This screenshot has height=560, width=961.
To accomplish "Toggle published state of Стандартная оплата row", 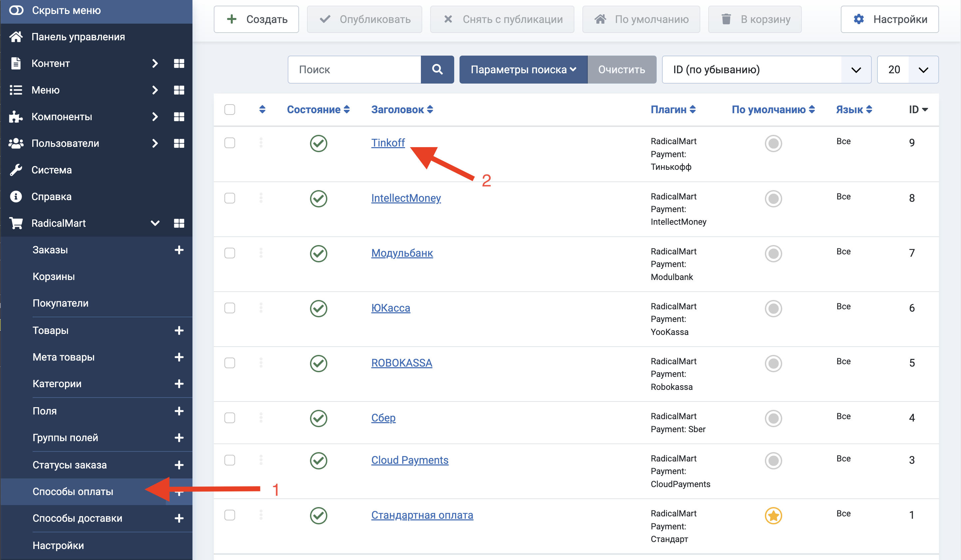I will 318,515.
